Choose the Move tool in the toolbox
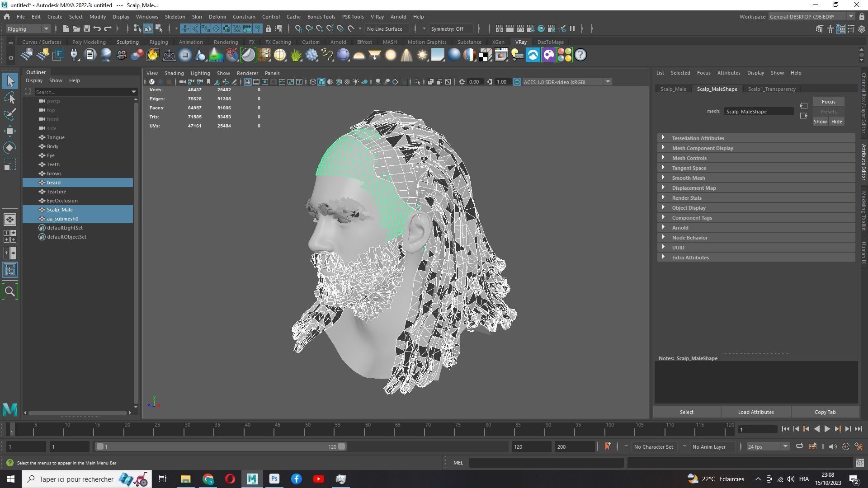 10,131
